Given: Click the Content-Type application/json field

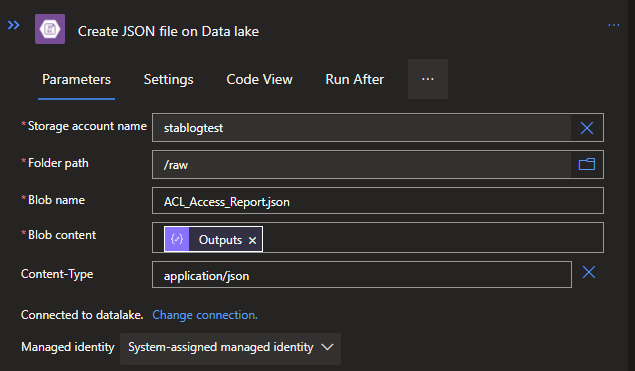Looking at the screenshot, I should 362,275.
